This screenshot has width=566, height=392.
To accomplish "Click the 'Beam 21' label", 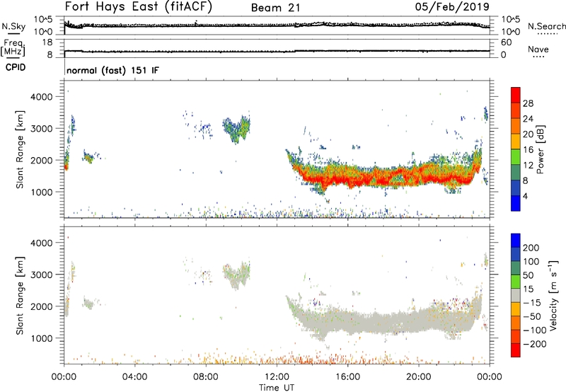I will coord(275,8).
